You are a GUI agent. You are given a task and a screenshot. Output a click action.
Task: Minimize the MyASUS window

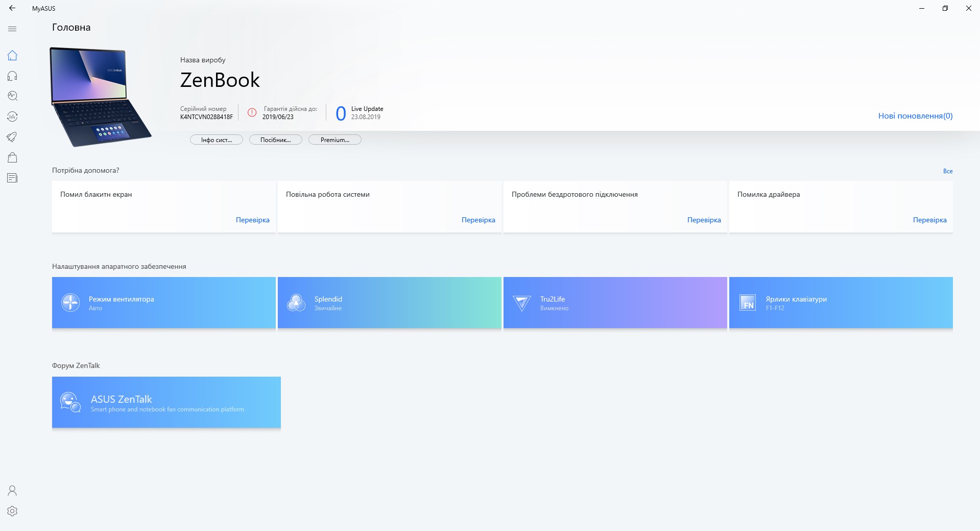coord(922,8)
